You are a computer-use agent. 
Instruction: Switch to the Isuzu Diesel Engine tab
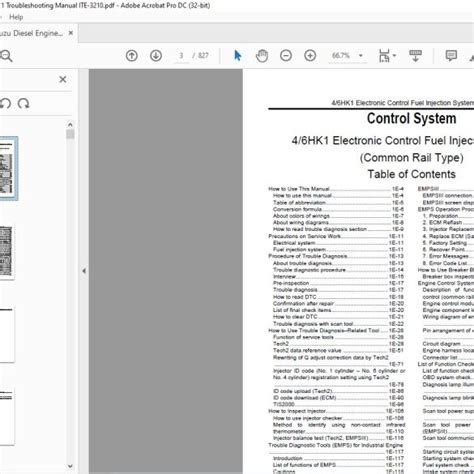tap(32, 33)
